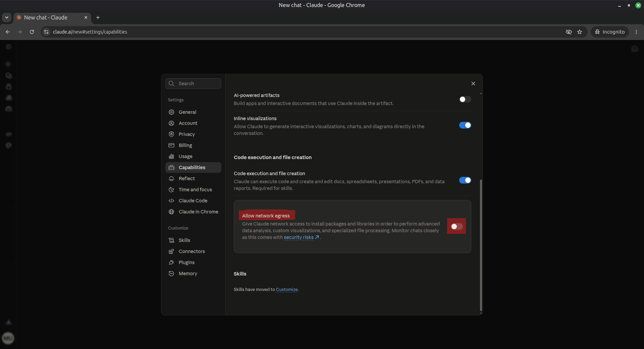Image resolution: width=644 pixels, height=349 pixels.
Task: Turn off Code execution and file creation
Action: (x=465, y=180)
